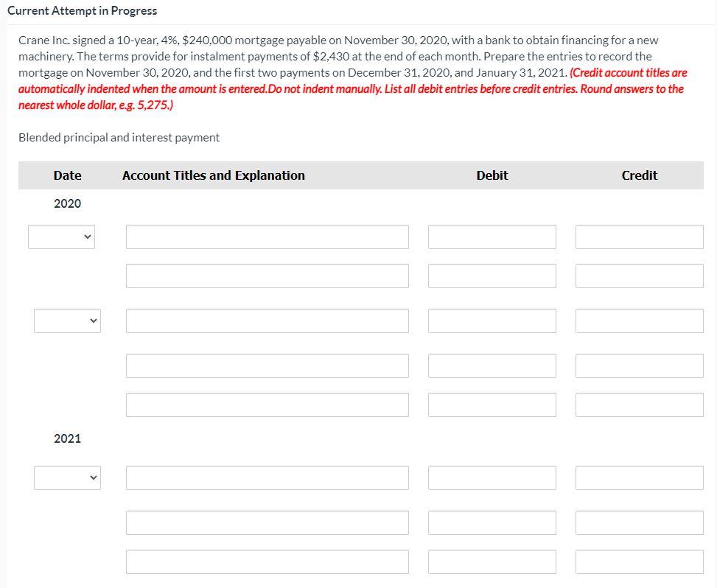
Task: Click debit field in last 2021 row
Action: (x=492, y=562)
